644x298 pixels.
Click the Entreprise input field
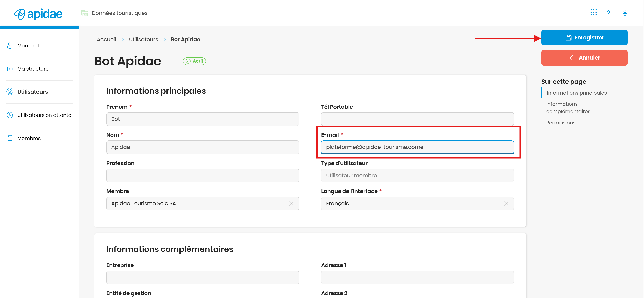point(202,278)
